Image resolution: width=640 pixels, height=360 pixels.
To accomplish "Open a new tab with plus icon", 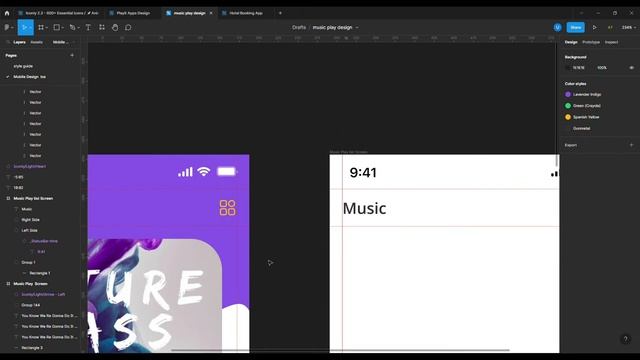I will point(280,13).
